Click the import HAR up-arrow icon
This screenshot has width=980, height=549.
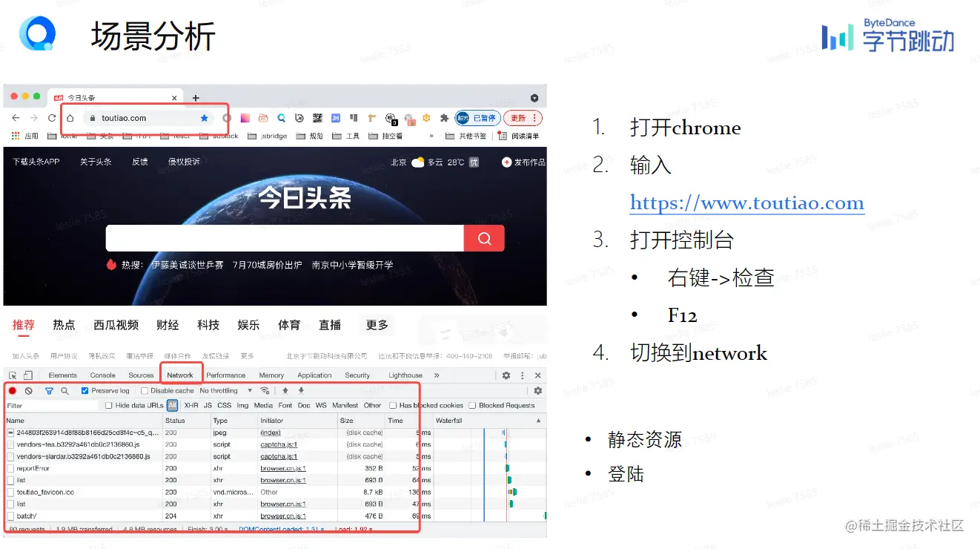tap(285, 391)
